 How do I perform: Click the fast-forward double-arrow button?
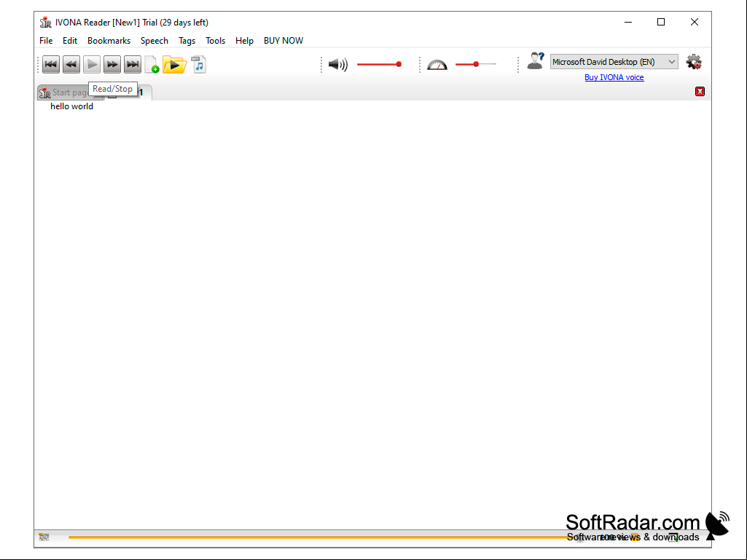tap(112, 64)
